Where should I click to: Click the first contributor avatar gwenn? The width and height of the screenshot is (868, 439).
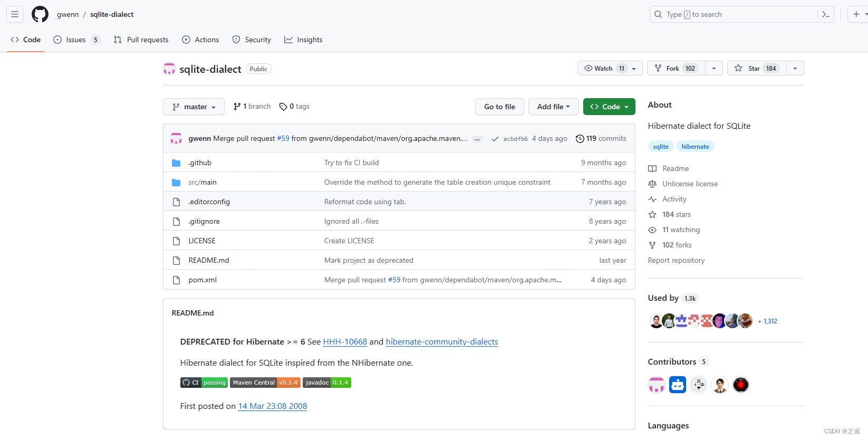(657, 385)
